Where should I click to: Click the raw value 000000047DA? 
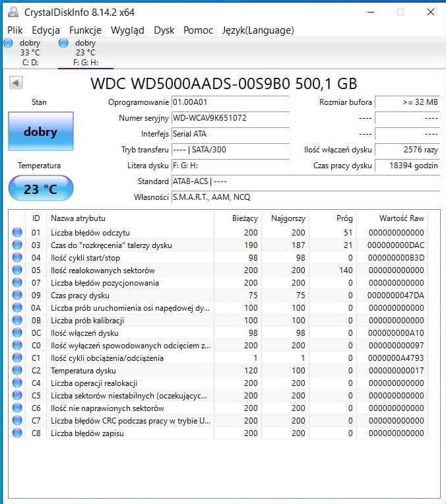coord(396,295)
